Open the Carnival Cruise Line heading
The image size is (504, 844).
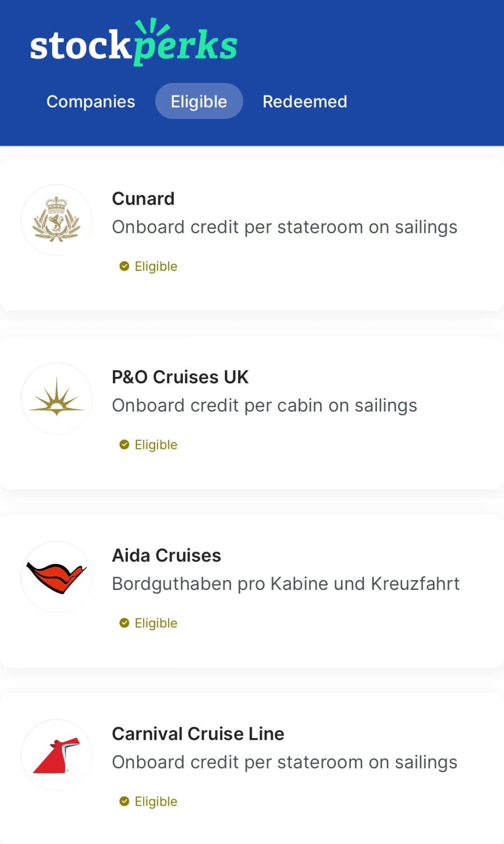click(198, 734)
